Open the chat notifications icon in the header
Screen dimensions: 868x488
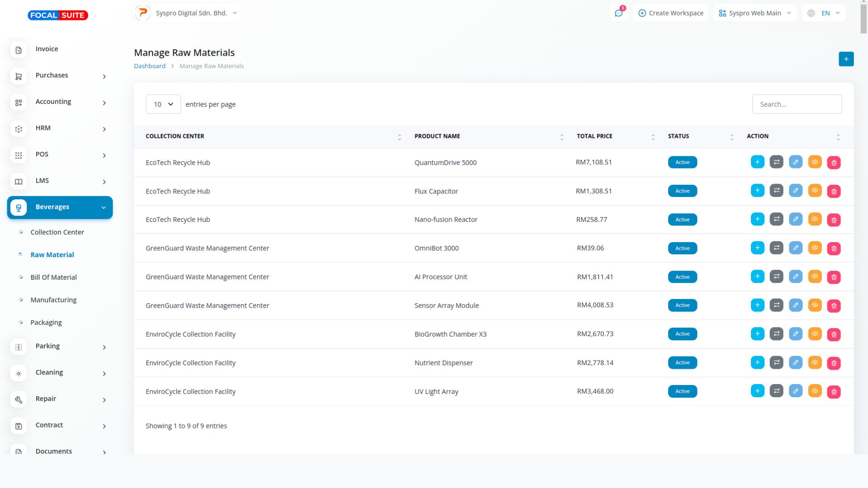[618, 13]
